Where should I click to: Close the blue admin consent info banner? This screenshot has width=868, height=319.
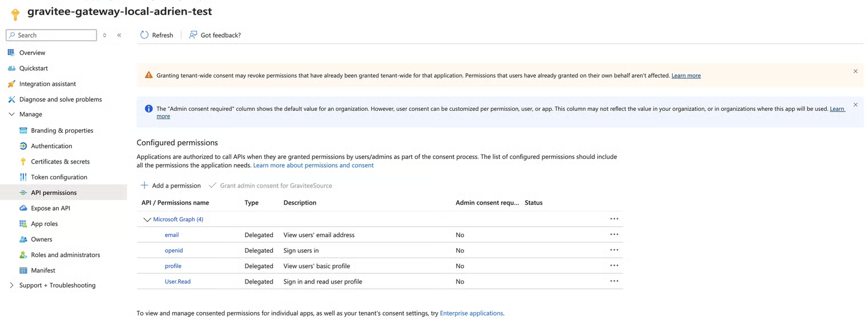pyautogui.click(x=855, y=105)
